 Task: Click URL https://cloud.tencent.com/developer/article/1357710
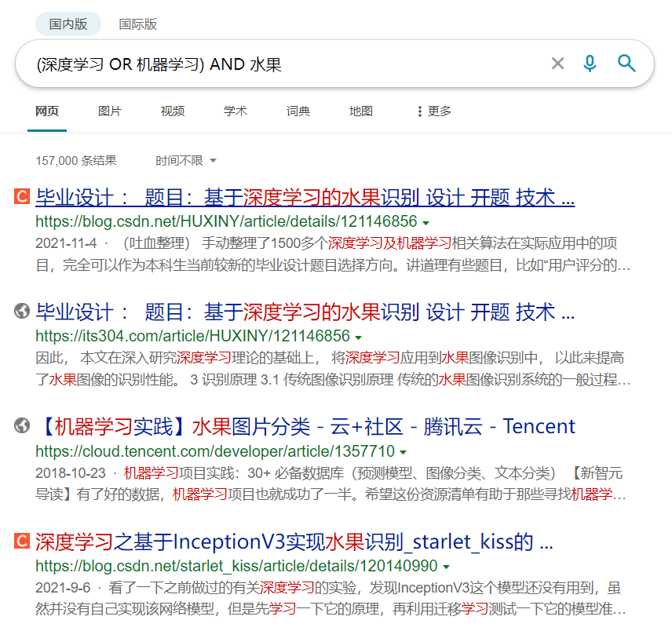(215, 451)
